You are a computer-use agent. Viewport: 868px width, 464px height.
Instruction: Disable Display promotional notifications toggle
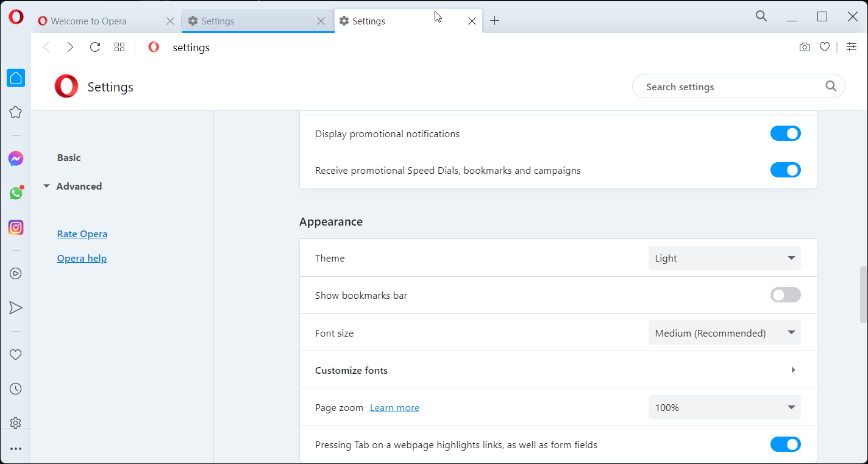pyautogui.click(x=785, y=134)
